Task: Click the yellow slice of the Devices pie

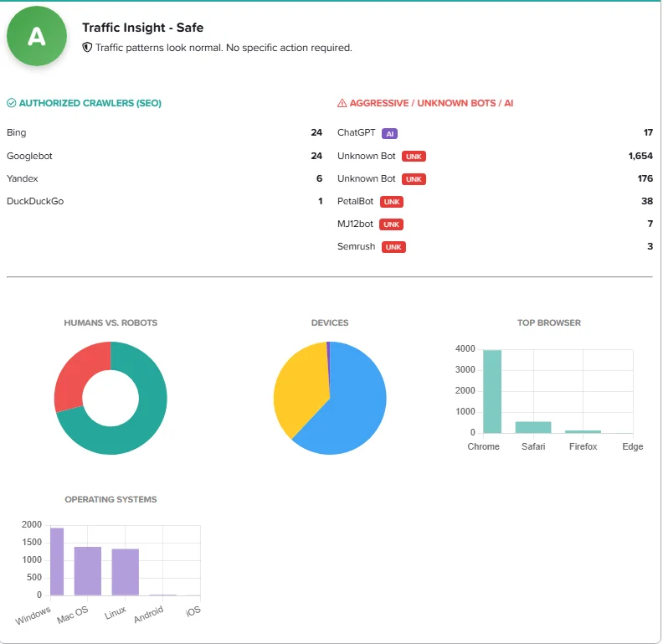Action: [x=297, y=385]
